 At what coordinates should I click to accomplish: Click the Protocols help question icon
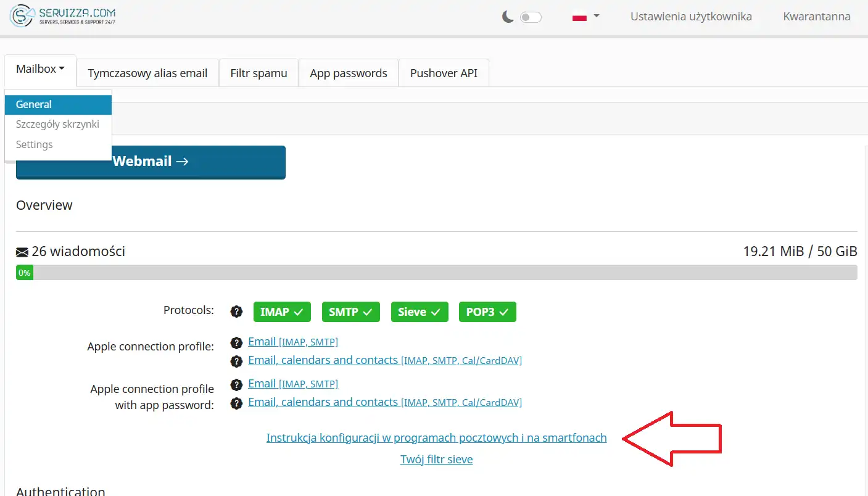(236, 312)
